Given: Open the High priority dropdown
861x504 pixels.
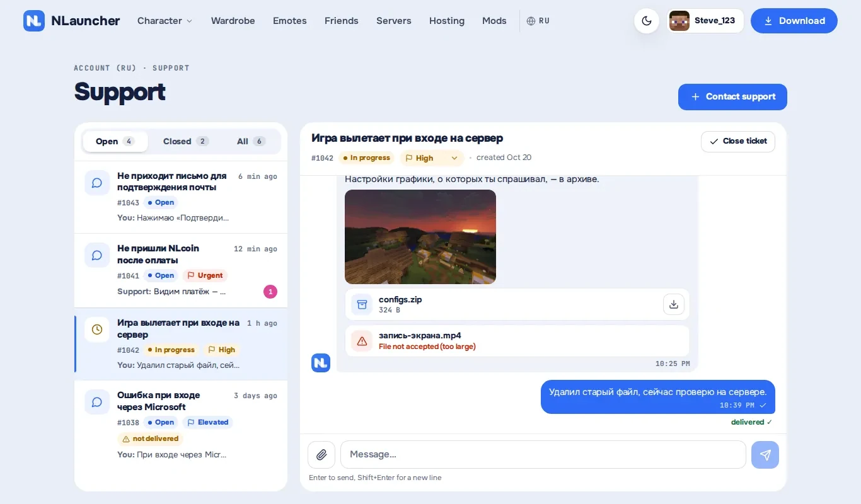Looking at the screenshot, I should coord(432,158).
